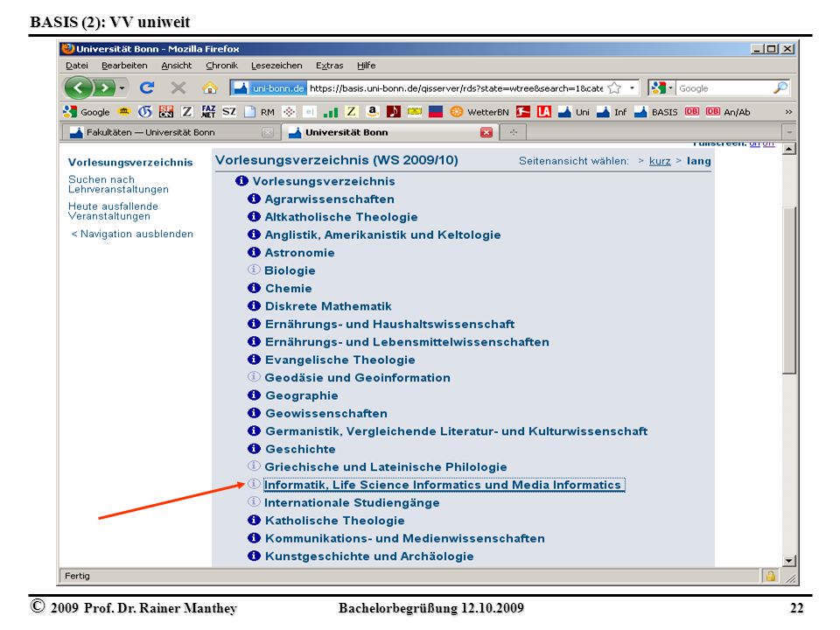Click the padlock icon in the status bar
Image resolution: width=840 pixels, height=630 pixels.
(x=770, y=576)
